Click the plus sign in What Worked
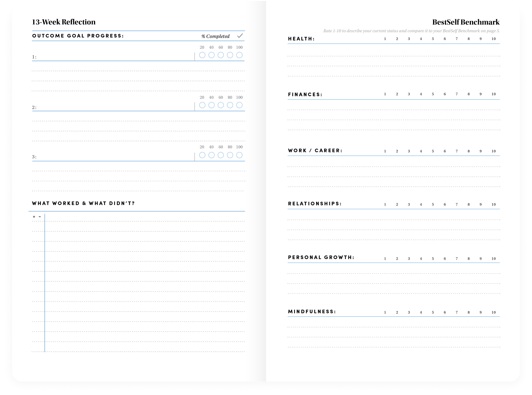 click(x=34, y=217)
